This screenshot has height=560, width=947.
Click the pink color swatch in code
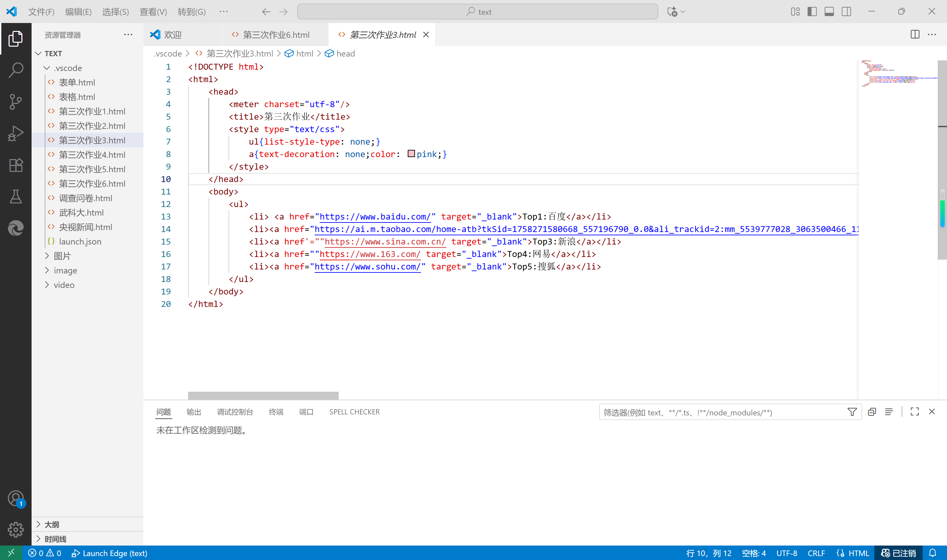411,153
